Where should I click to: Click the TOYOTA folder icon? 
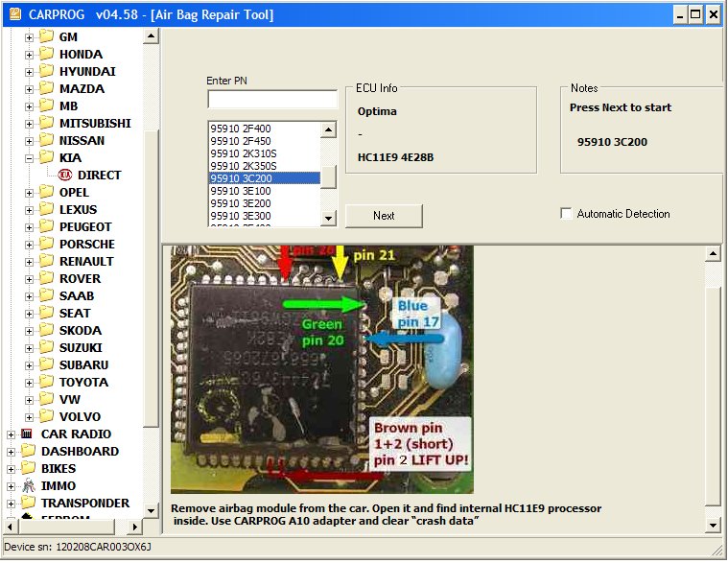click(46, 382)
